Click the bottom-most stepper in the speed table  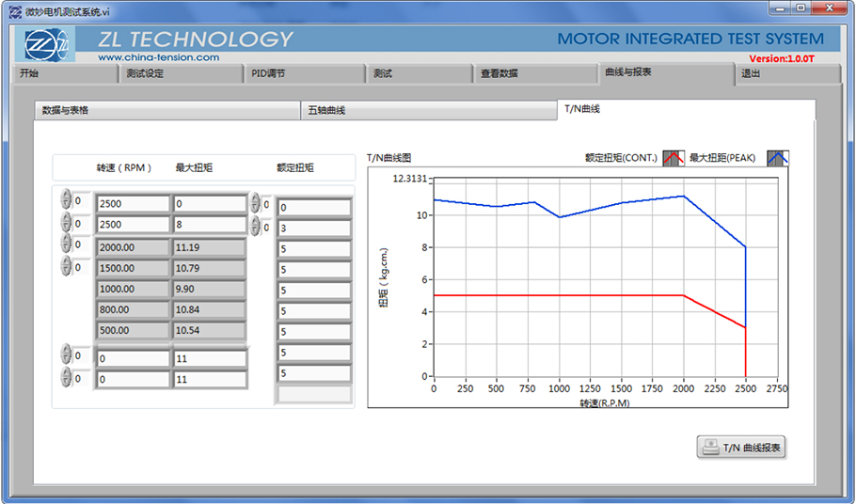66,378
